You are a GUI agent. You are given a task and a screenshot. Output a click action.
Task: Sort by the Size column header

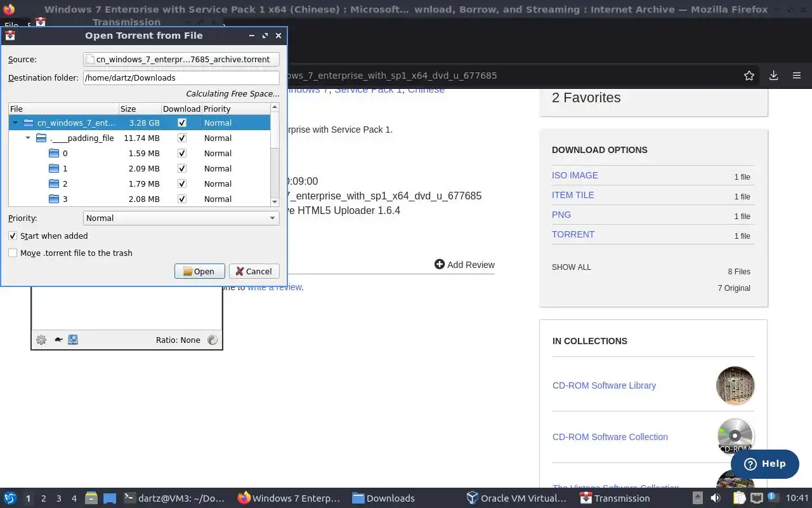point(140,109)
